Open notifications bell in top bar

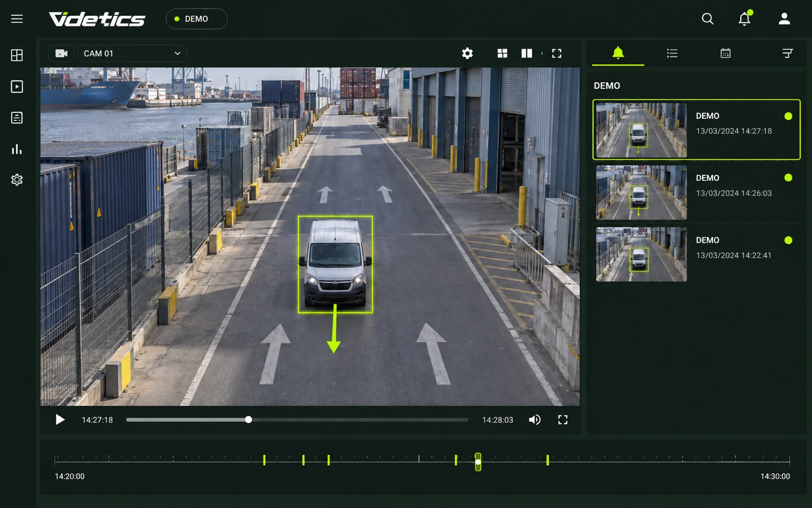(745, 18)
